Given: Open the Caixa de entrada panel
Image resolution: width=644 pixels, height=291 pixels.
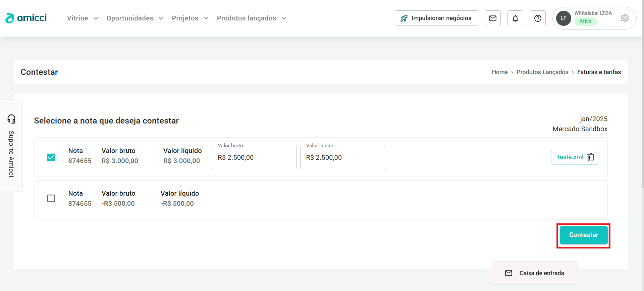Looking at the screenshot, I should click(534, 273).
